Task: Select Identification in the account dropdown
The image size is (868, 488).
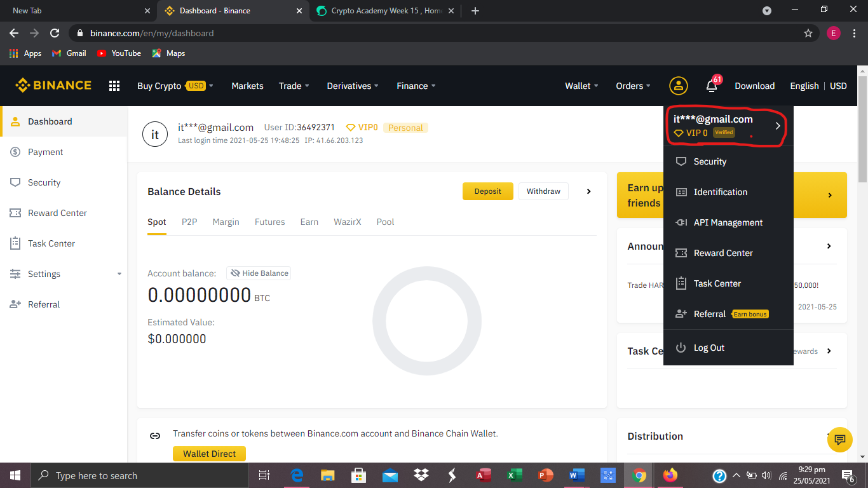Action: (x=728, y=192)
